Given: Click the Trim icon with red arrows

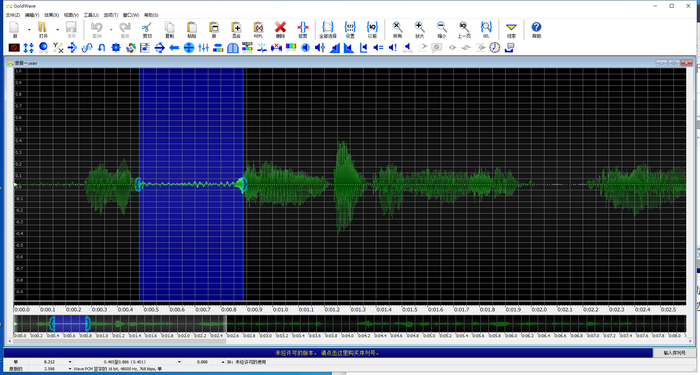Looking at the screenshot, I should pos(303,28).
